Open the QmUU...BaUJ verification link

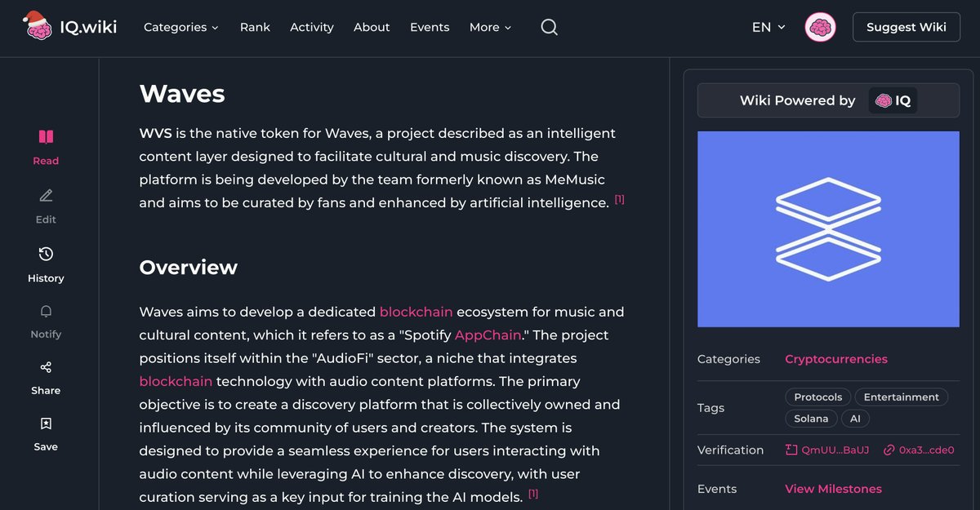point(834,450)
